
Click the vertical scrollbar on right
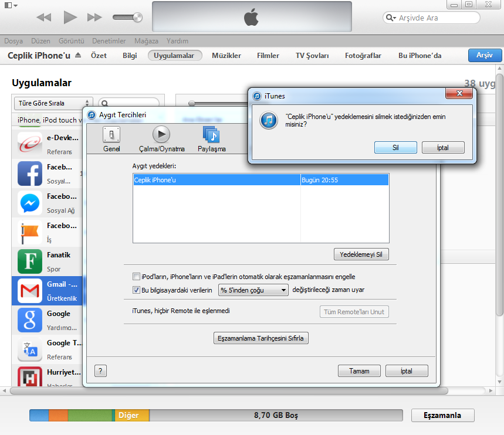[x=499, y=195]
